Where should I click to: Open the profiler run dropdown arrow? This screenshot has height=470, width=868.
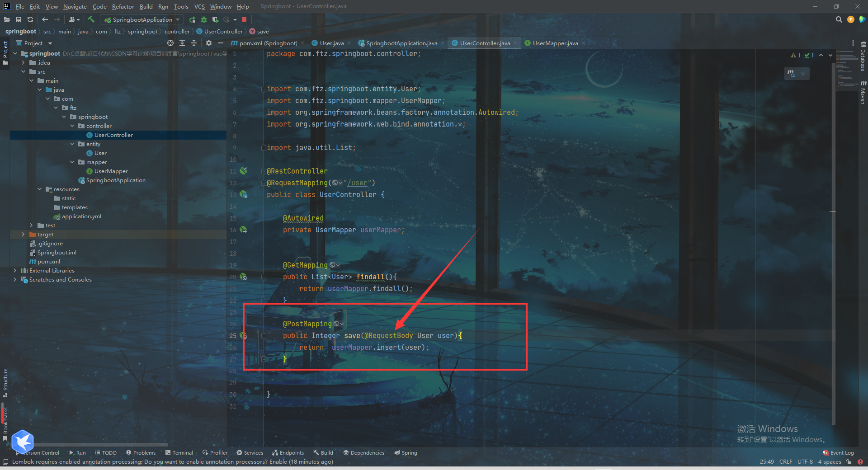tap(235, 19)
